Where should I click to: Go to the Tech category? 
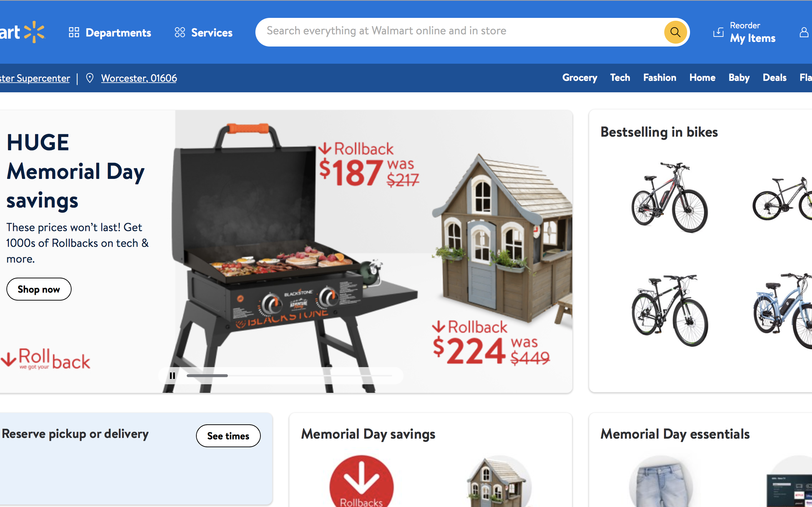click(x=620, y=78)
